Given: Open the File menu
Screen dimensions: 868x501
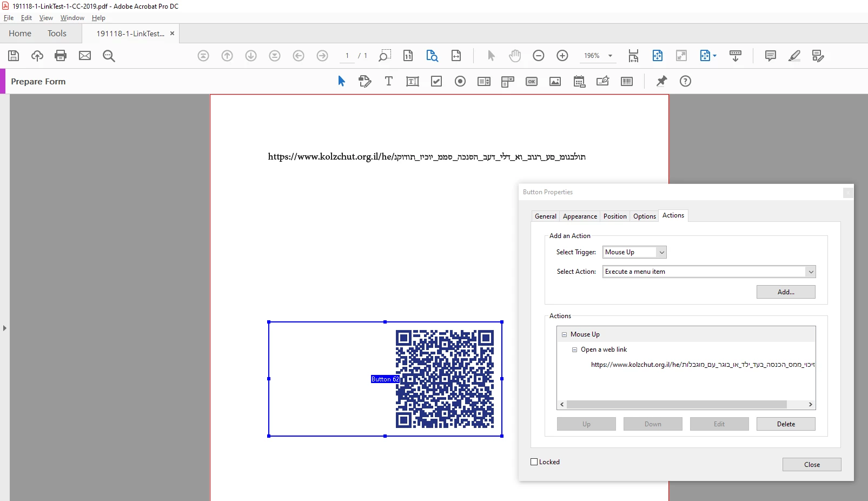Looking at the screenshot, I should pyautogui.click(x=9, y=18).
